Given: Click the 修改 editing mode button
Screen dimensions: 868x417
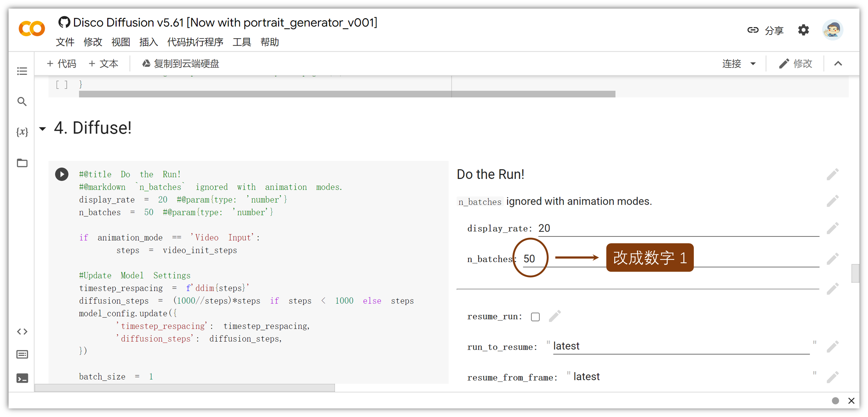Looking at the screenshot, I should coord(796,63).
